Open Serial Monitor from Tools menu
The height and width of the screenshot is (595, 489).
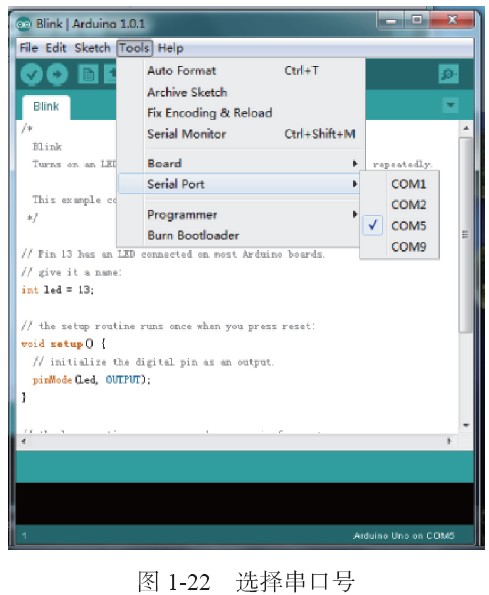click(241, 134)
